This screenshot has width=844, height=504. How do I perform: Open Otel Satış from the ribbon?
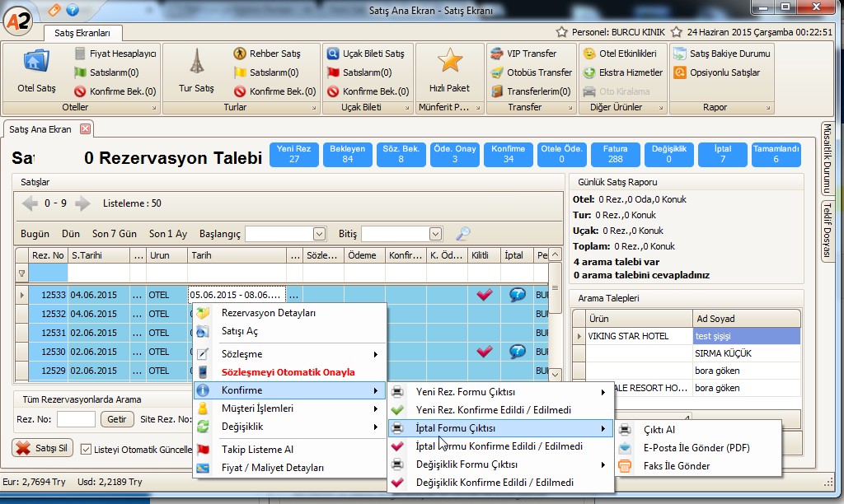36,72
